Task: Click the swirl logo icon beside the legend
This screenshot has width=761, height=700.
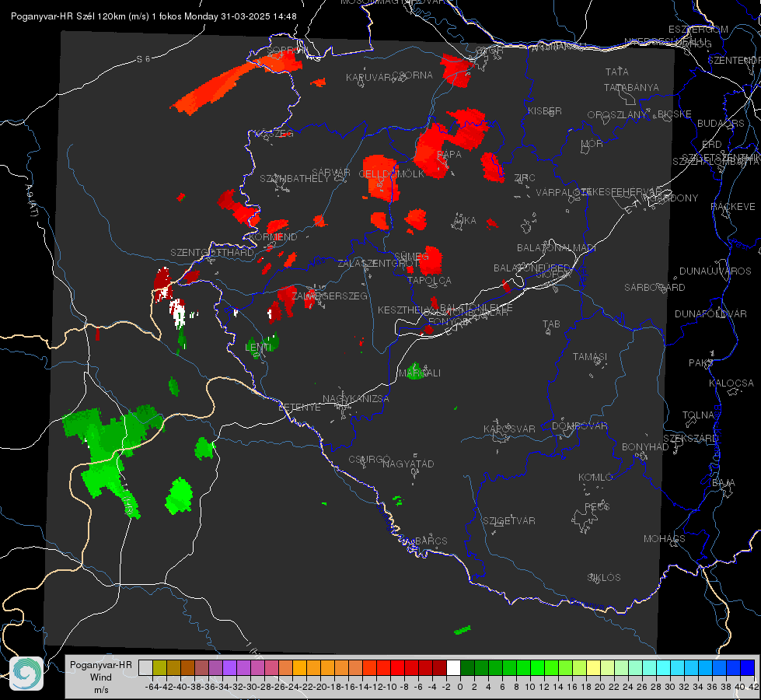Action: pyautogui.click(x=26, y=674)
